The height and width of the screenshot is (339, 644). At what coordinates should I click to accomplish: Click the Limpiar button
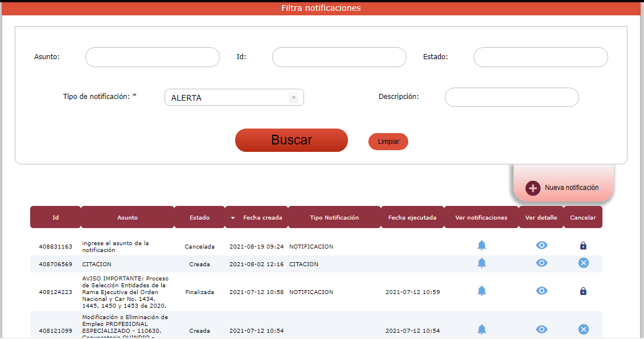coord(388,142)
